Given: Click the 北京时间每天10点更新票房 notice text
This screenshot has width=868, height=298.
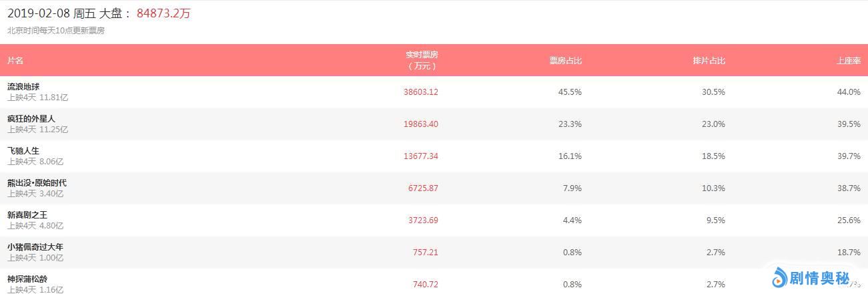Looking at the screenshot, I should [x=56, y=30].
